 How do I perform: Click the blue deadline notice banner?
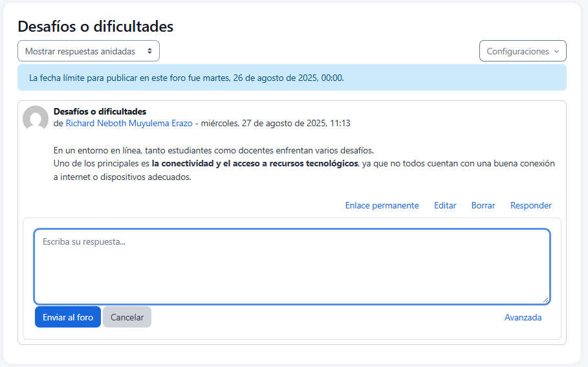[x=291, y=78]
